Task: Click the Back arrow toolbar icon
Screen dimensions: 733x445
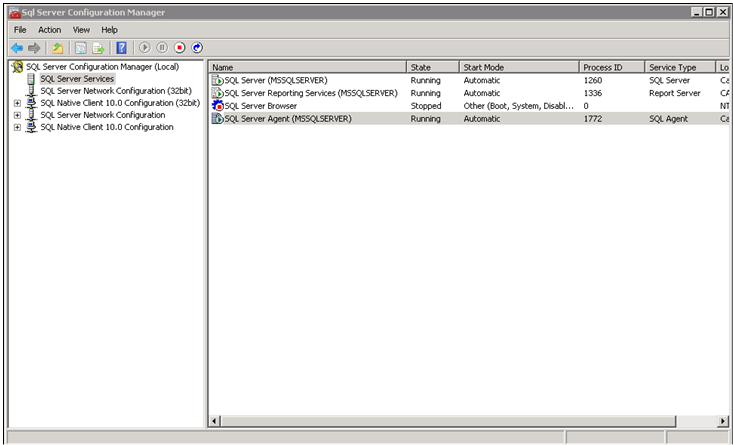Action: pyautogui.click(x=17, y=48)
